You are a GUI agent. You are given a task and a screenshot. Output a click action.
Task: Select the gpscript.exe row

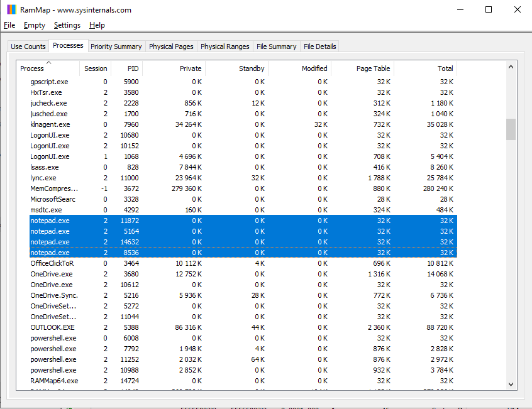click(243, 82)
